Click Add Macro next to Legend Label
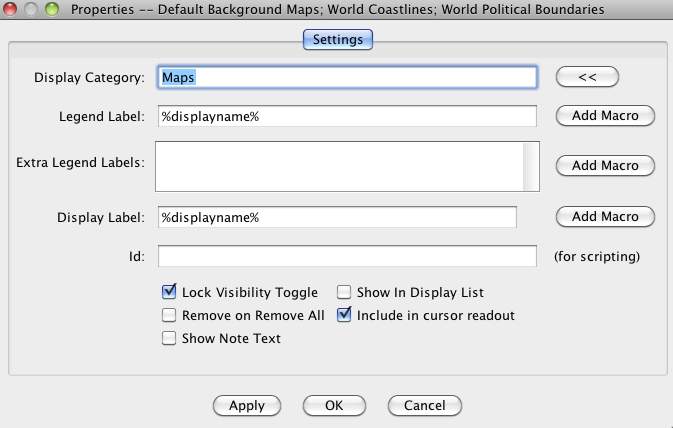This screenshot has height=428, width=673. pyautogui.click(x=605, y=116)
